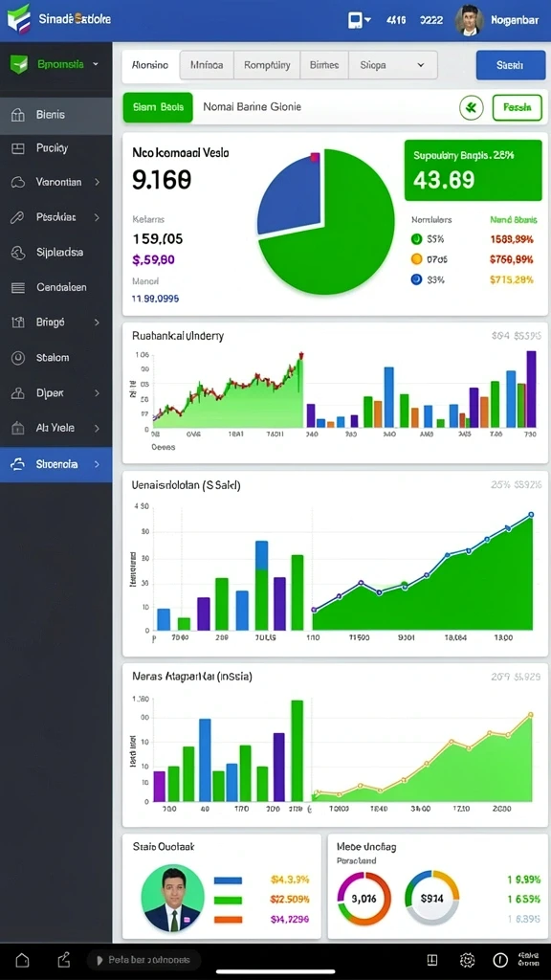The image size is (551, 980).
Task: Open the device dropdown in top header
Action: (x=359, y=20)
